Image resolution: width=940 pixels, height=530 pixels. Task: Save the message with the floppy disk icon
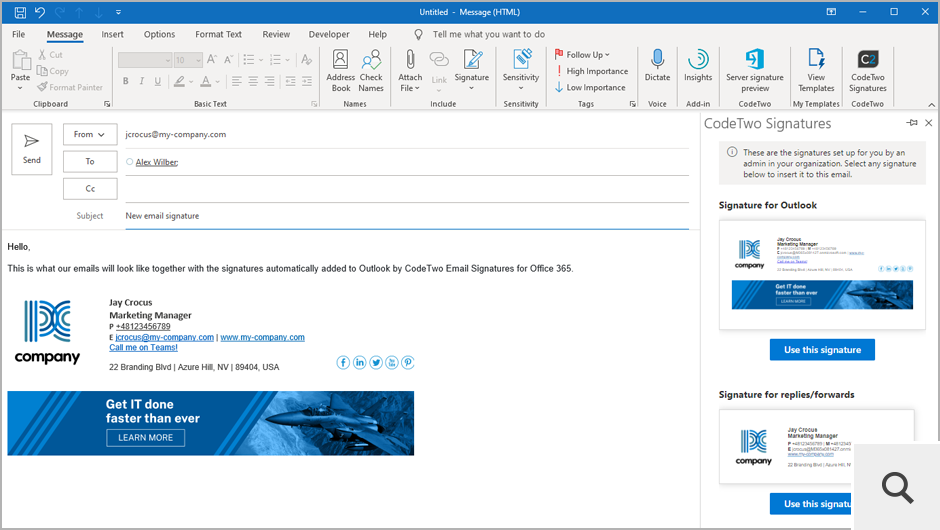point(20,12)
